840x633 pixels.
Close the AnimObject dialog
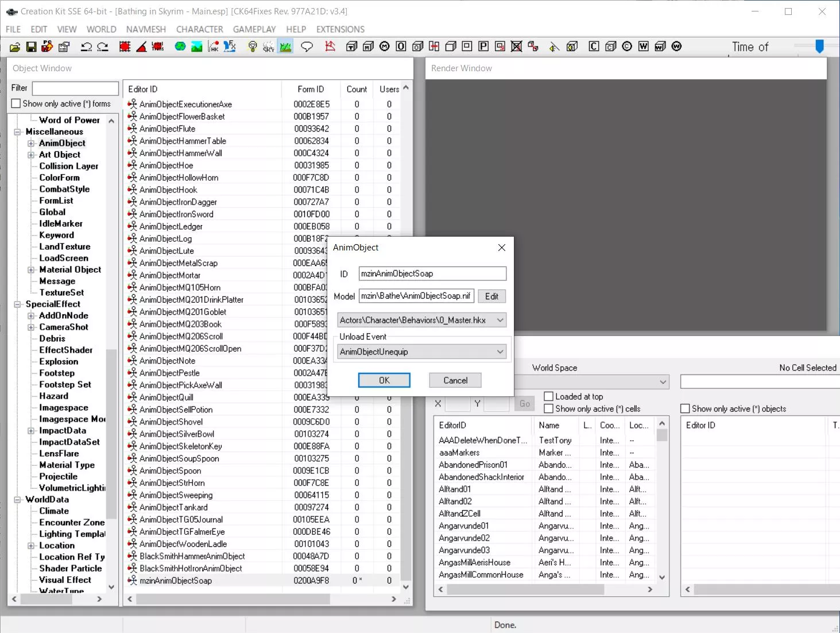(502, 248)
